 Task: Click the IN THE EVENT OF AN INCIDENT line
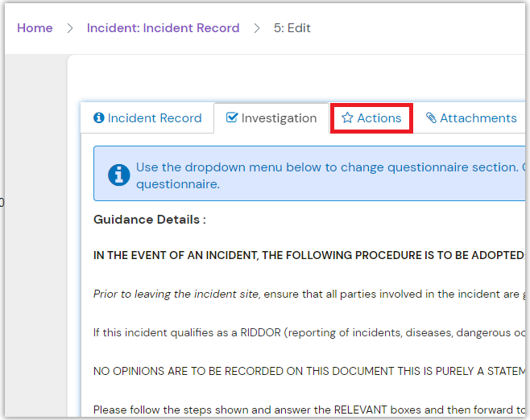point(306,256)
